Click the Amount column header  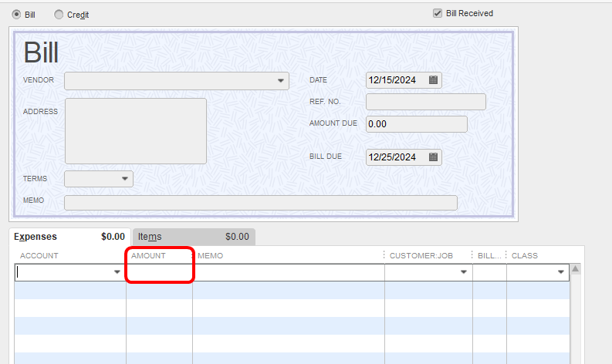pos(148,255)
